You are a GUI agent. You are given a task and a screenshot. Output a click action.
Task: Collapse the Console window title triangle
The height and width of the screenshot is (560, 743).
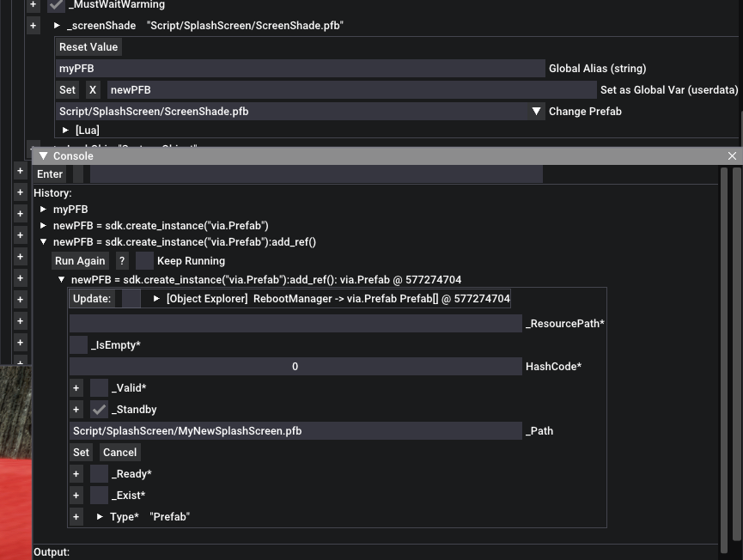42,156
